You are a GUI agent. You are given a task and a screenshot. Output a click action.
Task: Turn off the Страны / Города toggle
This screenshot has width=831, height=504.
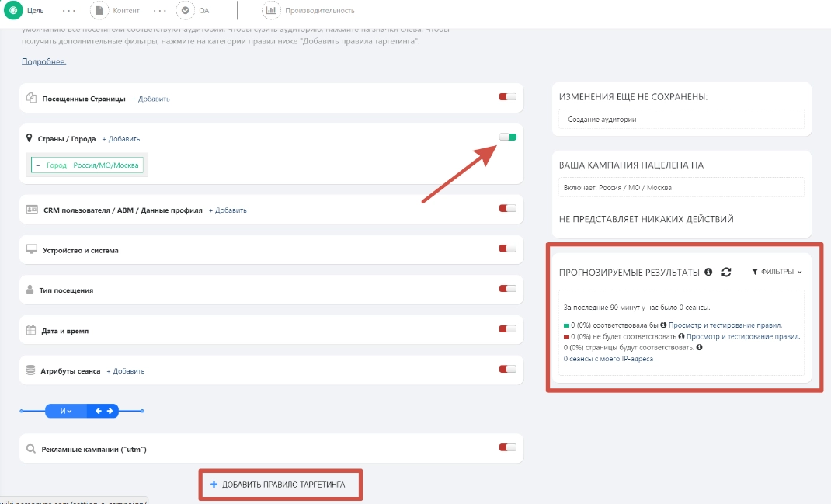[508, 137]
